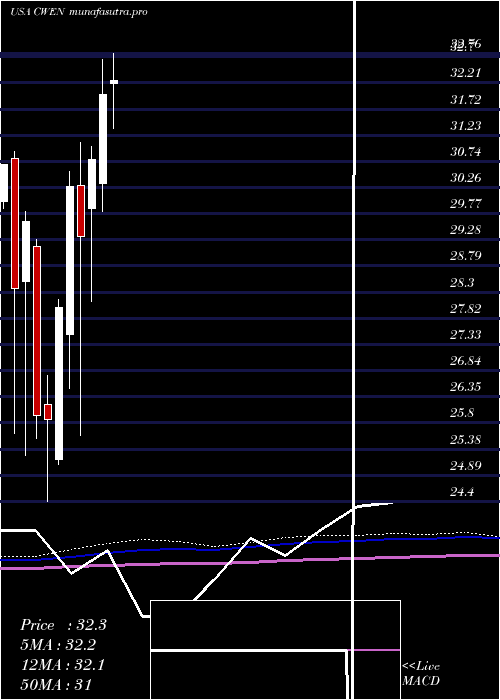Select the 28.3 price axis label
Viewport: 500px width, 700px height.
click(x=462, y=283)
